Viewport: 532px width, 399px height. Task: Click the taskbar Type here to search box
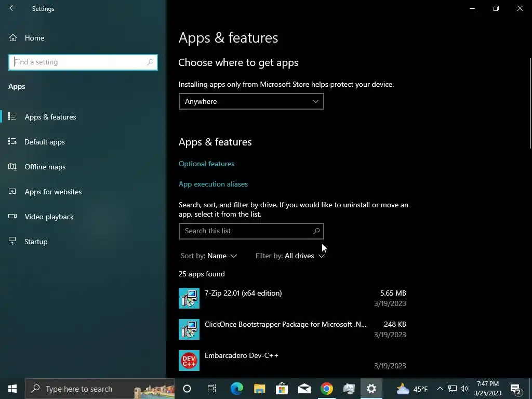pos(100,389)
